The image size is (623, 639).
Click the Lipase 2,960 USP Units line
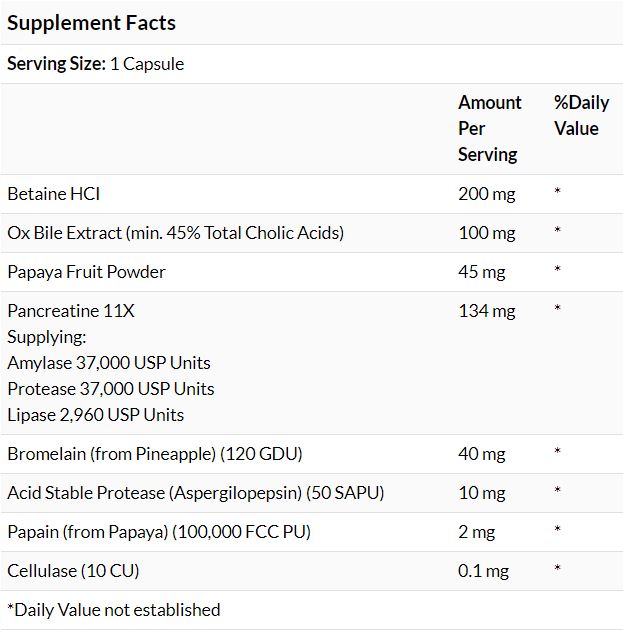(x=96, y=415)
